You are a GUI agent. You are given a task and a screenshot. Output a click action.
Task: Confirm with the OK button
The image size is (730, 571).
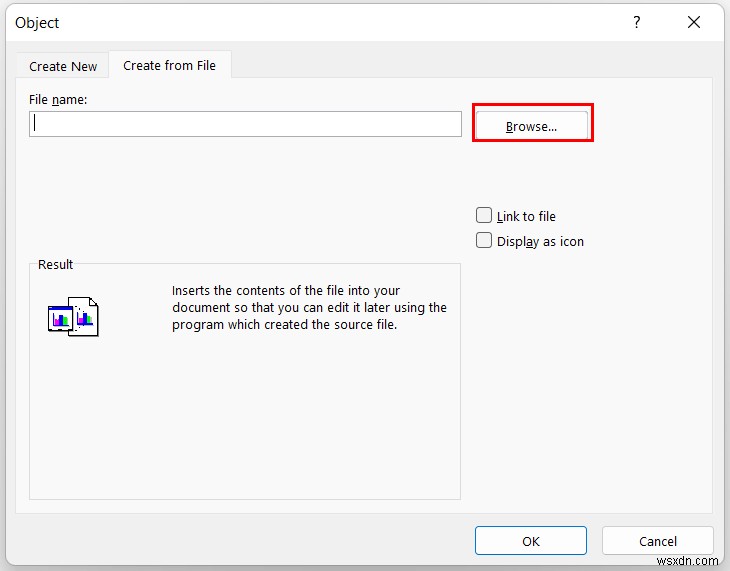point(531,541)
